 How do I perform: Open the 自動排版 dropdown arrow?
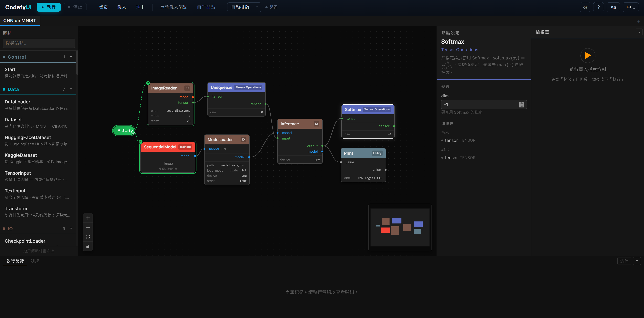point(257,7)
